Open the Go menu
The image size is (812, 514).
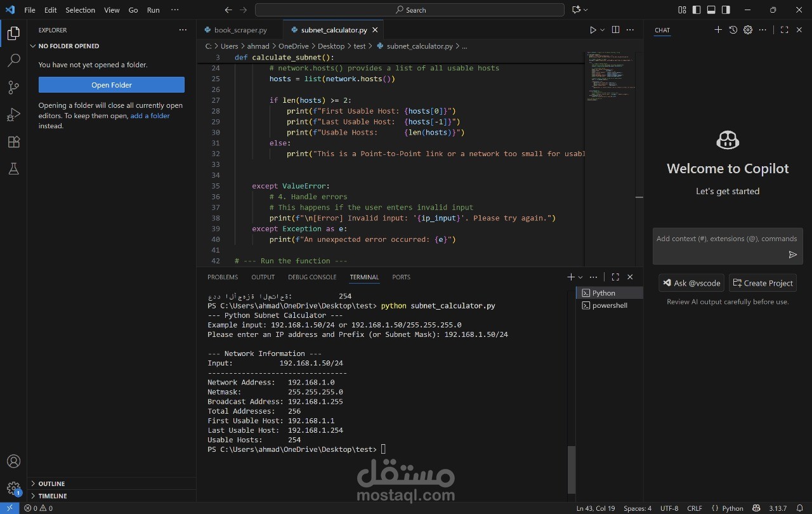[x=133, y=10]
